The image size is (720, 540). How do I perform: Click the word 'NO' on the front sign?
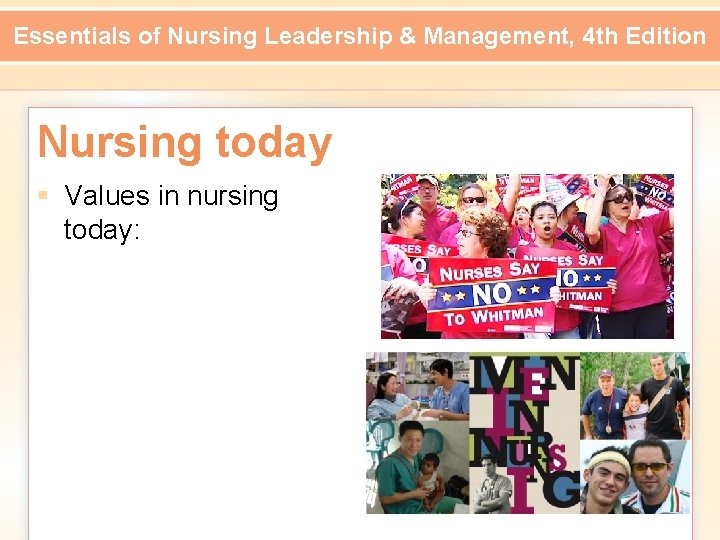[491, 294]
